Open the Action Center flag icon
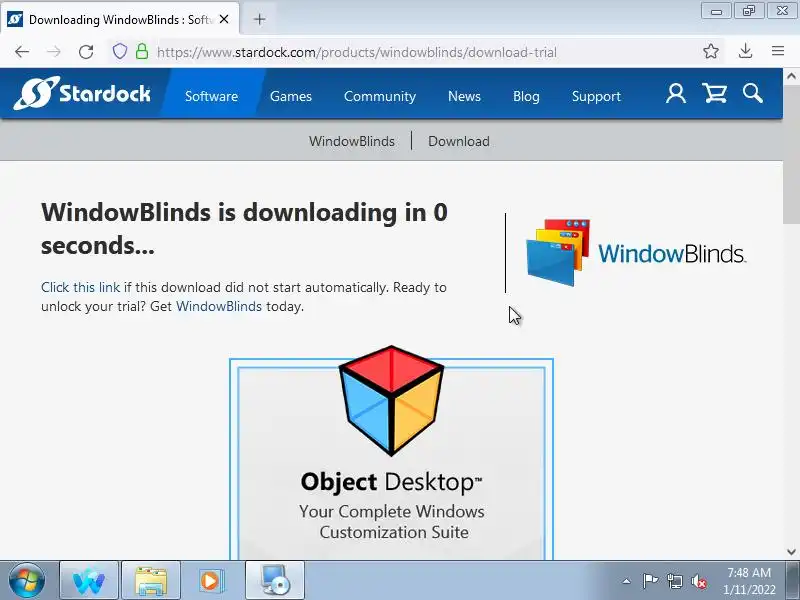 [650, 581]
